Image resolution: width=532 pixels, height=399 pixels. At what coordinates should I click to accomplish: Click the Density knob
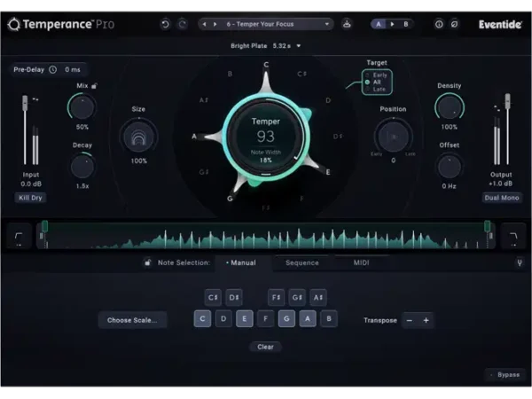(450, 107)
